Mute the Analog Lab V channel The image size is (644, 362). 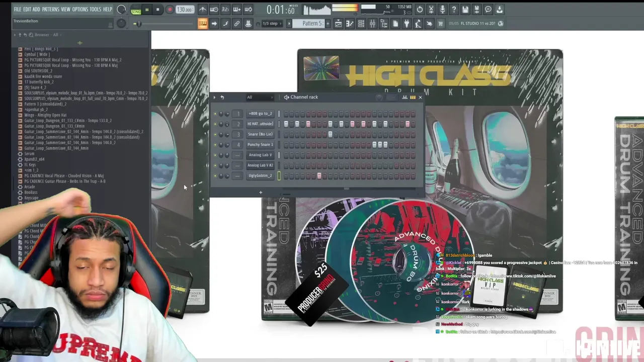tap(215, 155)
